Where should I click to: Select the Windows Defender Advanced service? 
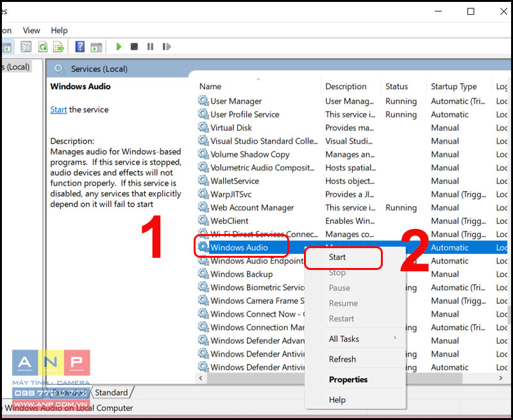pyautogui.click(x=258, y=340)
